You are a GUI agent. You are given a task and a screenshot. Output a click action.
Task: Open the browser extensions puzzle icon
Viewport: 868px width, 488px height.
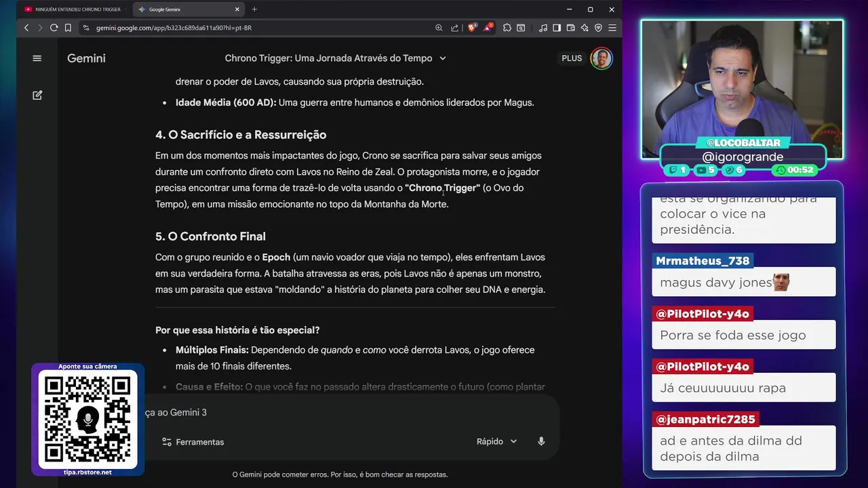(507, 28)
